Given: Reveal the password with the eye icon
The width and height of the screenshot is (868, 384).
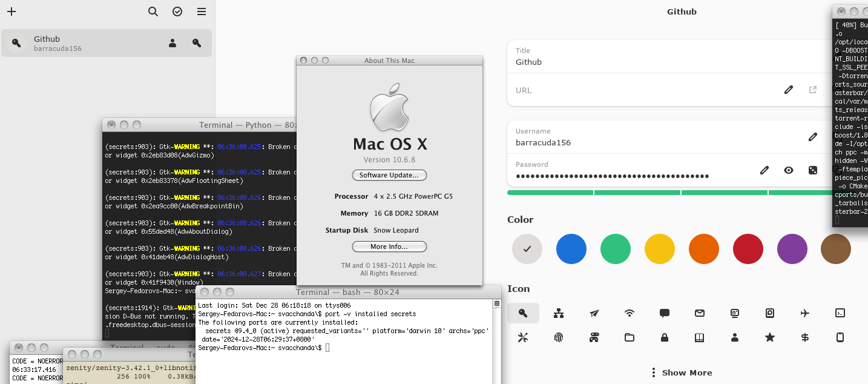Looking at the screenshot, I should tap(789, 170).
